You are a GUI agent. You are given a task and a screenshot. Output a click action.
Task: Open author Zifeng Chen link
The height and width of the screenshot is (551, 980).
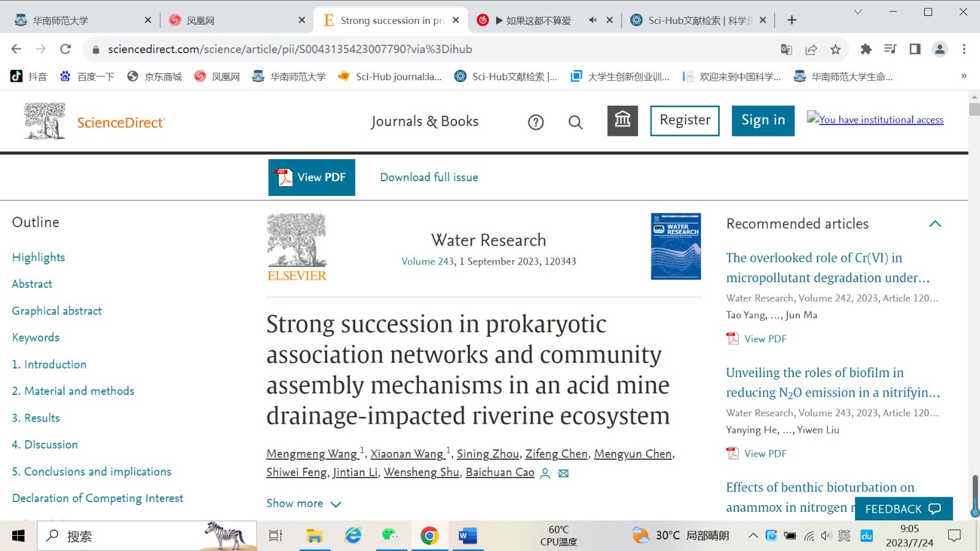tap(556, 454)
